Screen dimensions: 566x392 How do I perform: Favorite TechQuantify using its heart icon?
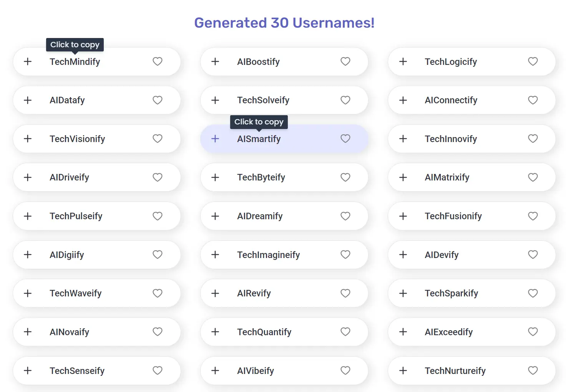[345, 332]
